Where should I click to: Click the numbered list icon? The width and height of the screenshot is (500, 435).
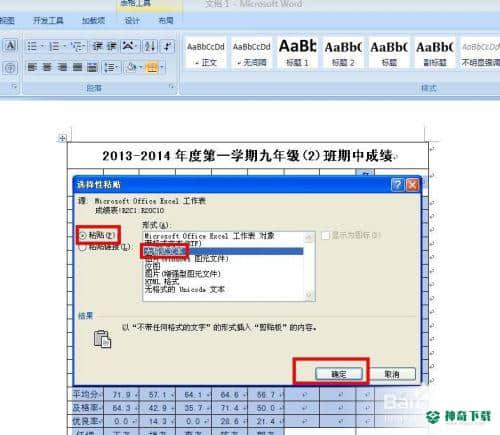point(54,46)
